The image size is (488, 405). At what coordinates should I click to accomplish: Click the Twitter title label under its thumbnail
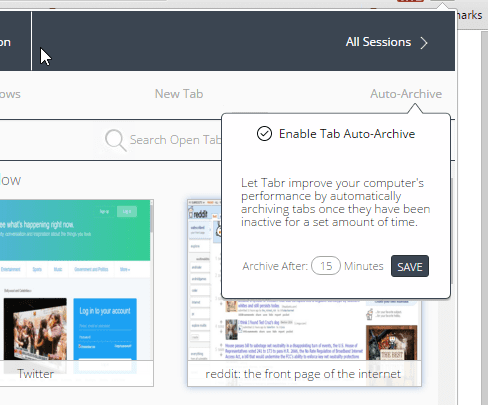point(36,374)
